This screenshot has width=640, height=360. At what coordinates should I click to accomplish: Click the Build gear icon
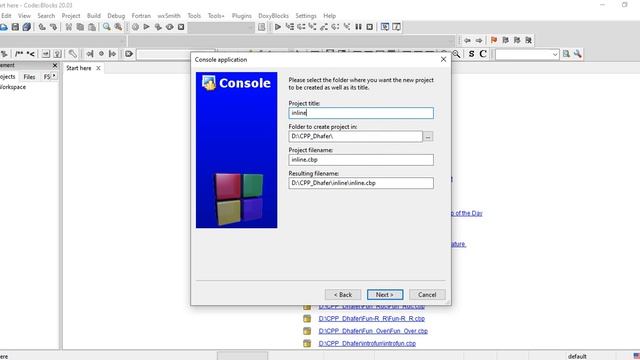click(x=135, y=27)
